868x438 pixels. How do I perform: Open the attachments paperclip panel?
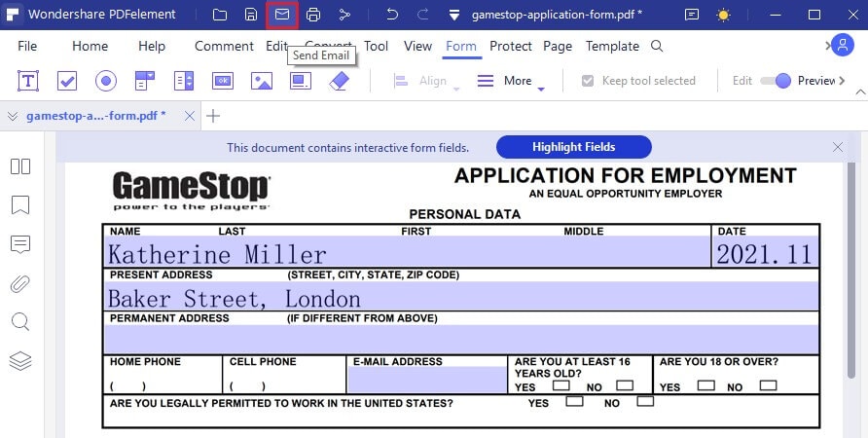point(20,283)
